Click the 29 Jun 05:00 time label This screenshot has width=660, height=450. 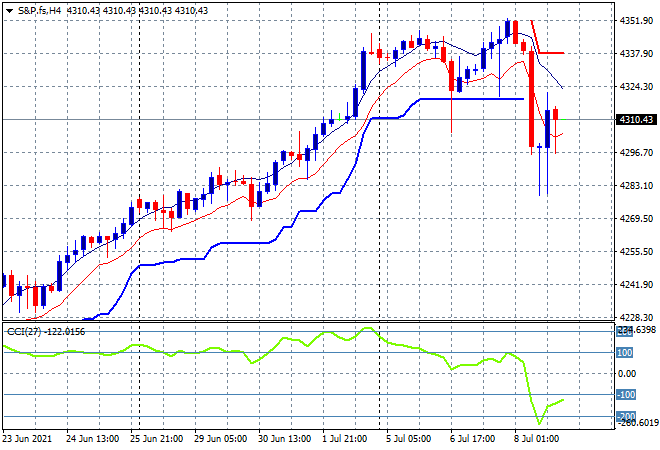tap(221, 439)
